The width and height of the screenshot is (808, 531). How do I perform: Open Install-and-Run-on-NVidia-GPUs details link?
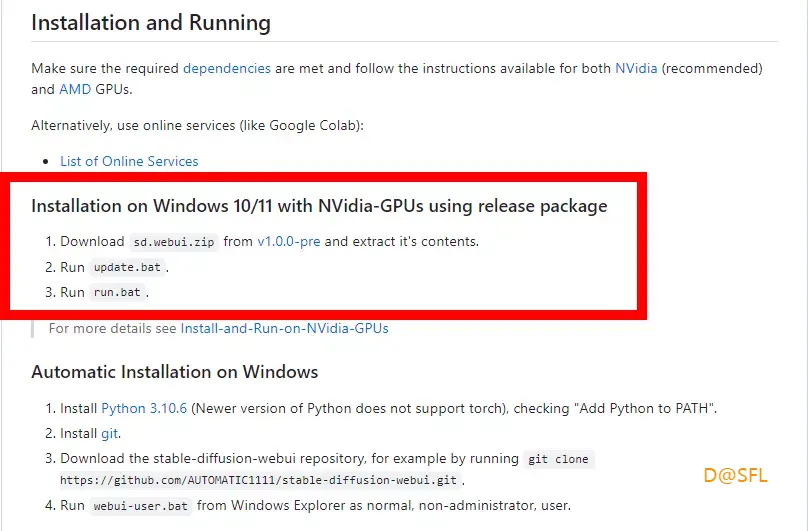(x=284, y=328)
